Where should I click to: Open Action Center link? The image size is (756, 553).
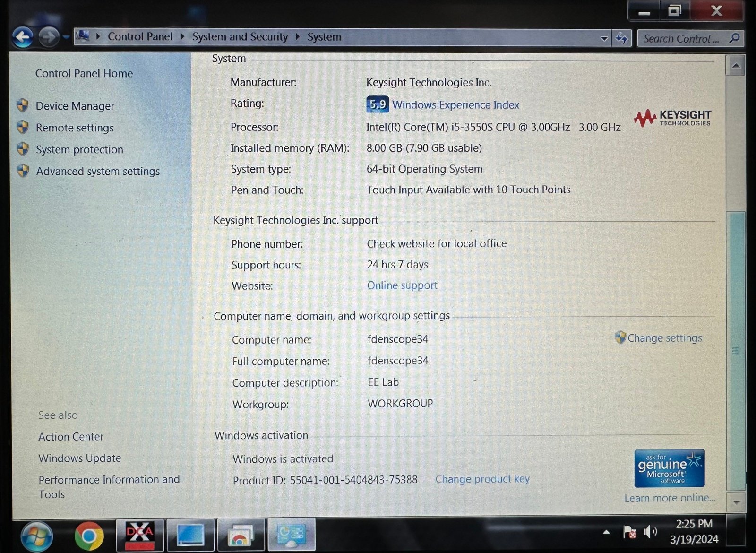click(71, 437)
